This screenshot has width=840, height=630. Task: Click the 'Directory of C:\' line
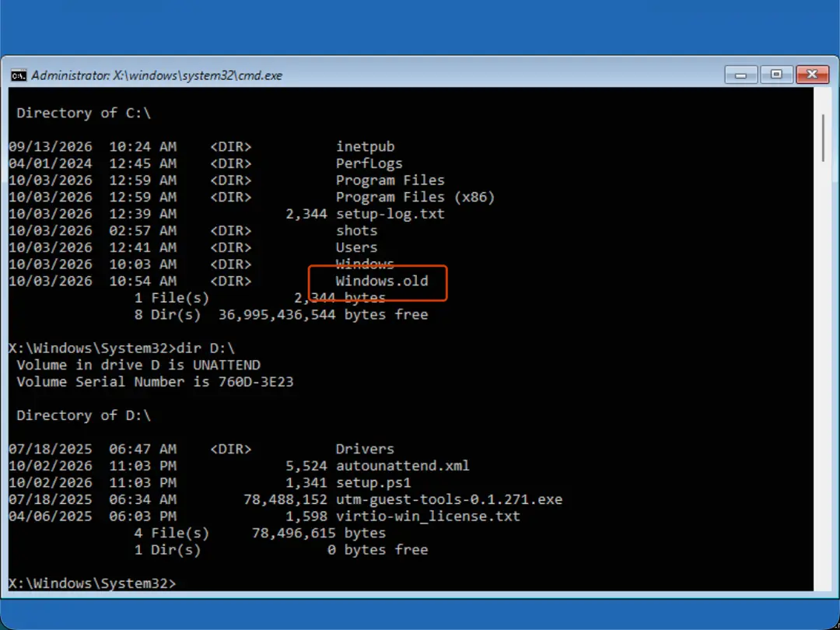tap(83, 113)
